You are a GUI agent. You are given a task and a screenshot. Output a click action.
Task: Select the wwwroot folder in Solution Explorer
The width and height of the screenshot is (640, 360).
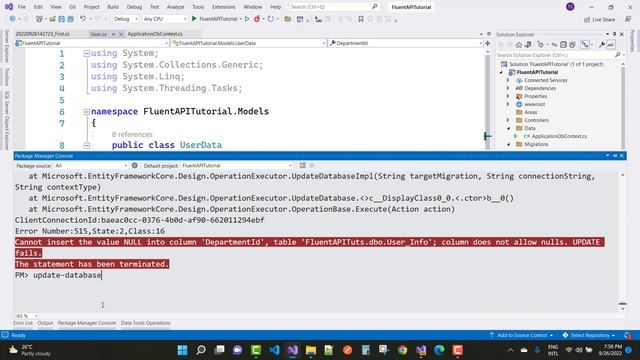tap(534, 104)
